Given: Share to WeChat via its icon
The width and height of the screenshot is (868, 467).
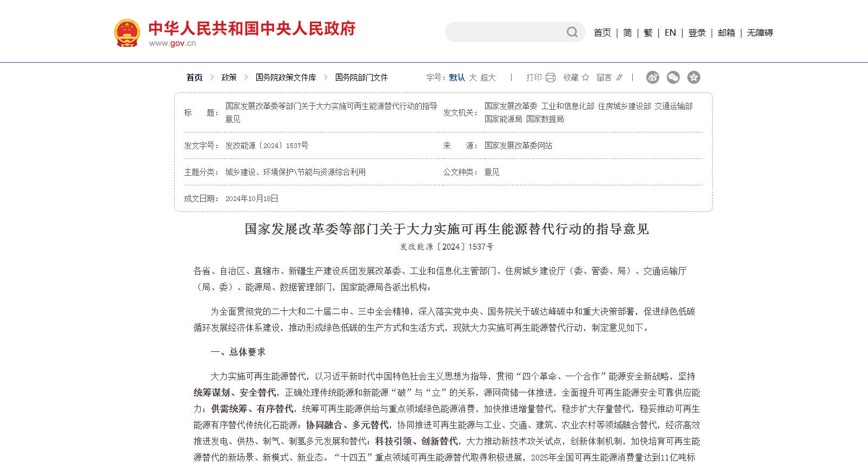Looking at the screenshot, I should (673, 77).
